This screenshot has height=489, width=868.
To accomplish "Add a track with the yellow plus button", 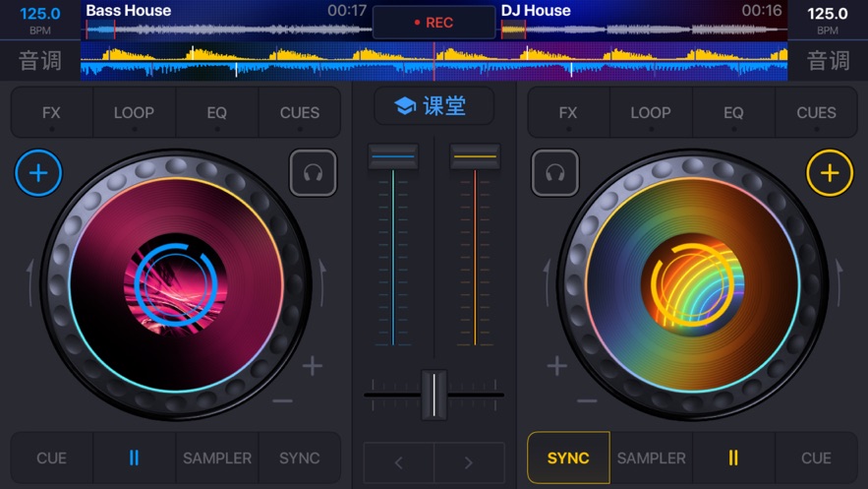I will point(830,173).
